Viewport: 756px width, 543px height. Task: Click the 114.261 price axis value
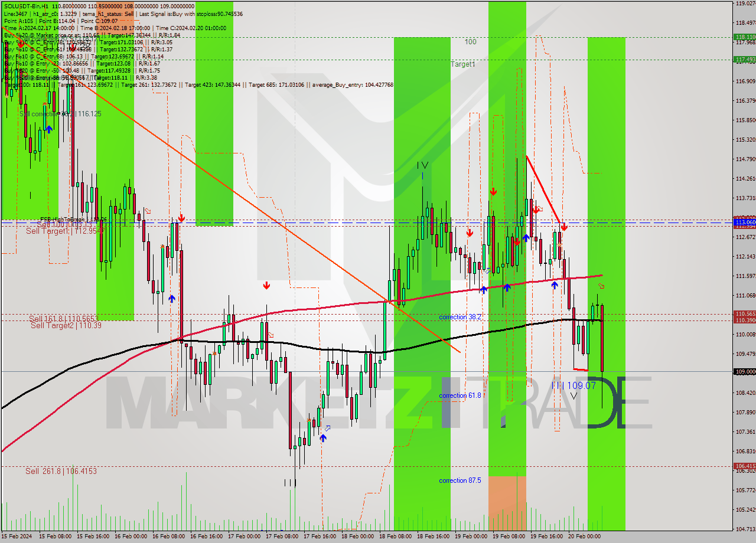(x=745, y=178)
